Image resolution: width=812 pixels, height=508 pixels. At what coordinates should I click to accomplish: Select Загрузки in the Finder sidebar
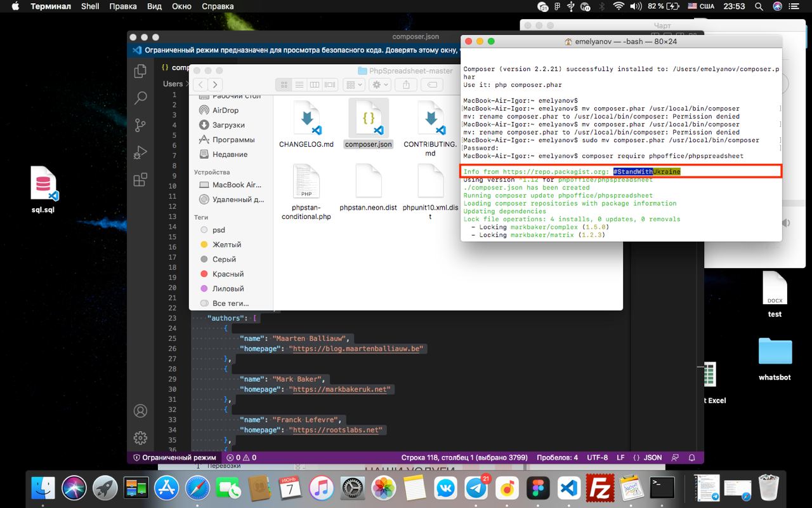pyautogui.click(x=228, y=125)
